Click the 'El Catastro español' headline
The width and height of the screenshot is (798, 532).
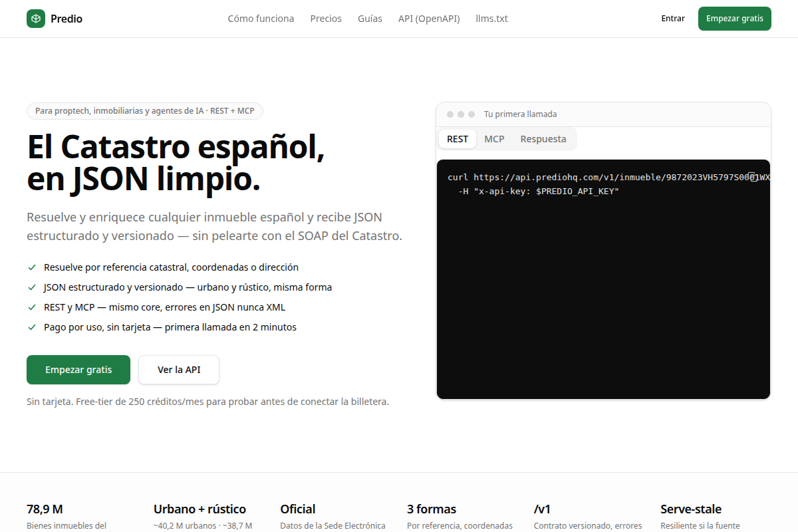click(x=176, y=164)
